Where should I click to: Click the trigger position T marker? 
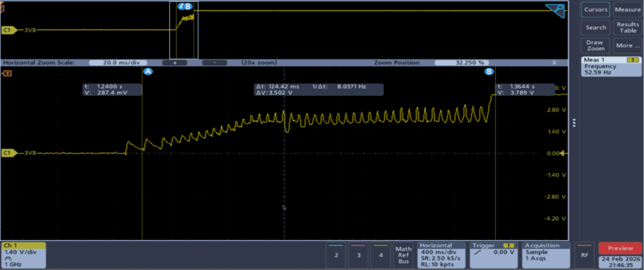click(7, 73)
